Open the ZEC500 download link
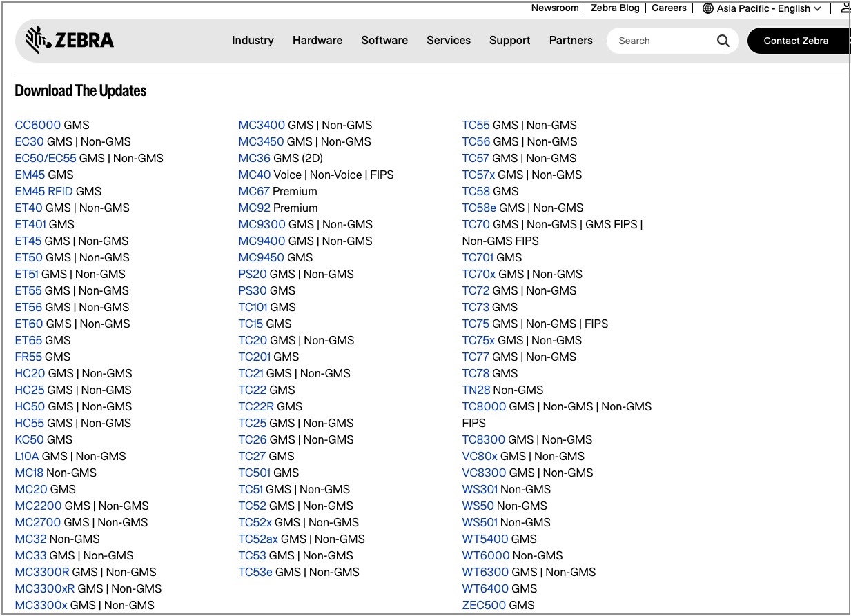851x616 pixels. (485, 605)
